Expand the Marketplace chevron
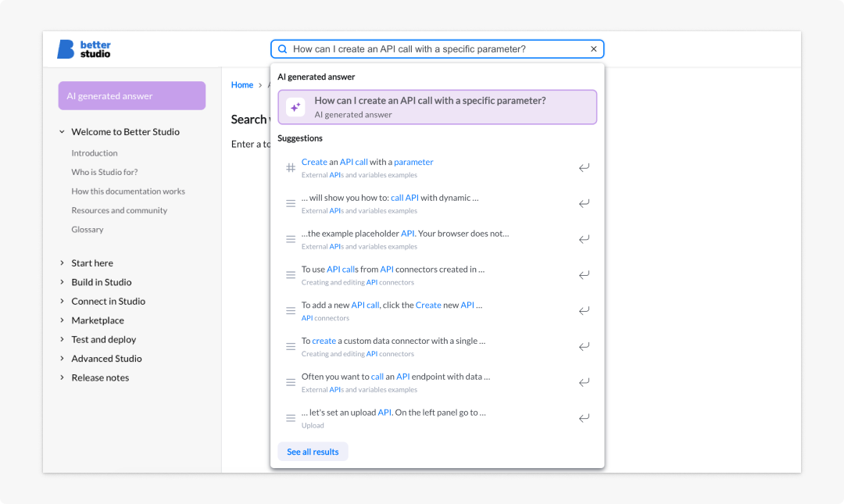 pyautogui.click(x=62, y=320)
